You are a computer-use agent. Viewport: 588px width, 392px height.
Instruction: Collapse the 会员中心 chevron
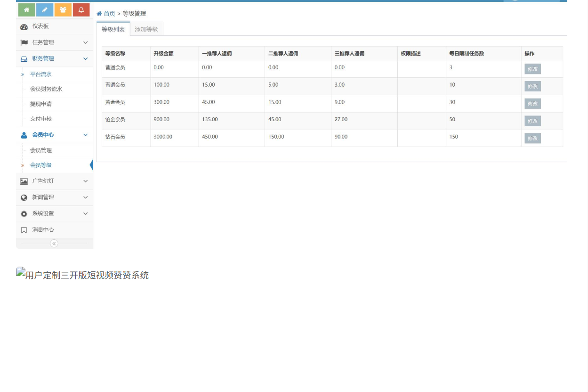(86, 135)
